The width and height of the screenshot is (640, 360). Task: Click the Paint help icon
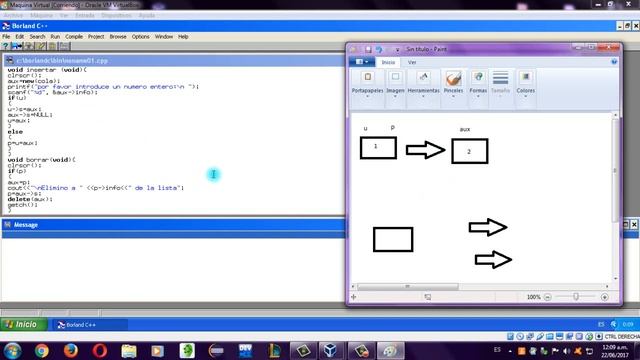[x=614, y=62]
